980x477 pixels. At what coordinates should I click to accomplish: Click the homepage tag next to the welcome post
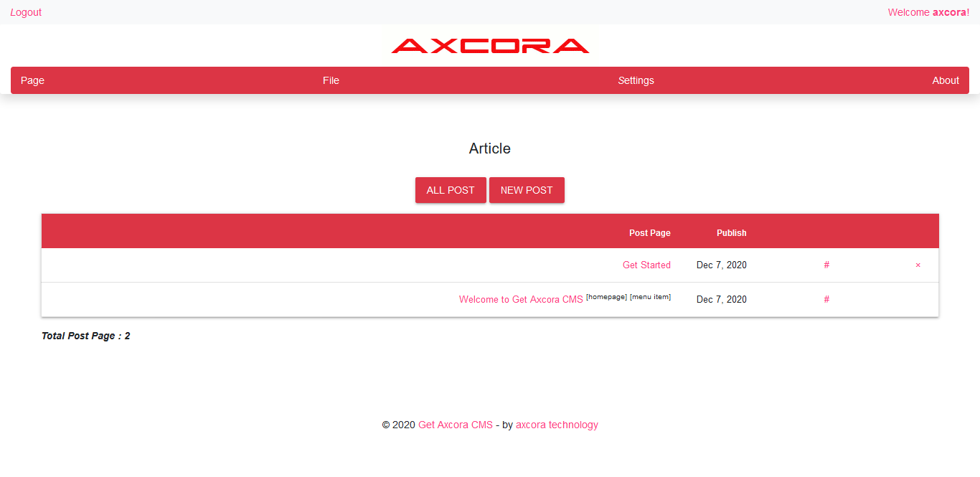607,296
